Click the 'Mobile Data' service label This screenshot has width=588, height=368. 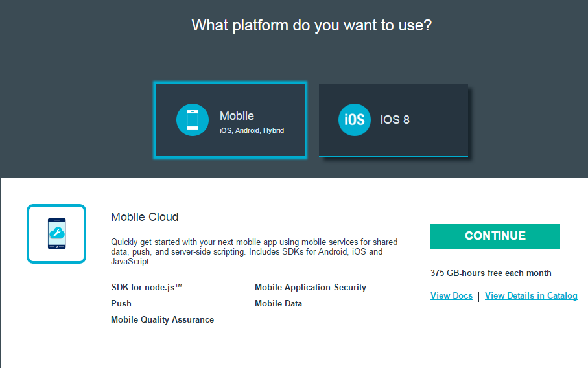coord(278,304)
